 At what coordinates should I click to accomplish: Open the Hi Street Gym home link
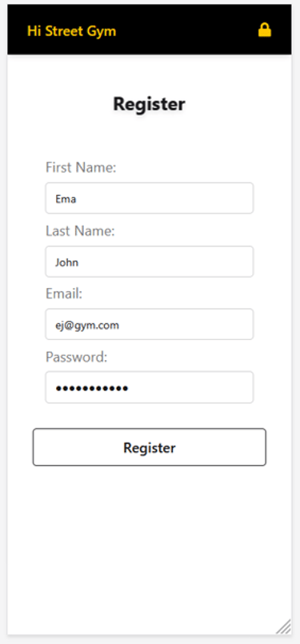pyautogui.click(x=71, y=31)
